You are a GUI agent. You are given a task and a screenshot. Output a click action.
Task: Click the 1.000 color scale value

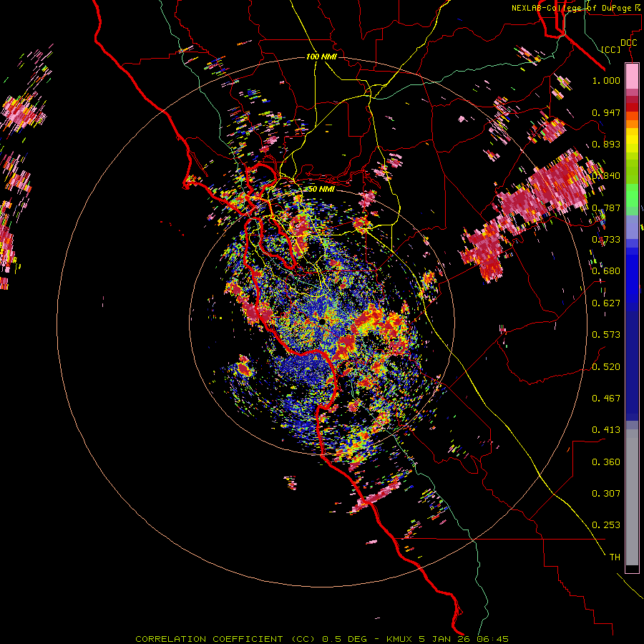(606, 80)
